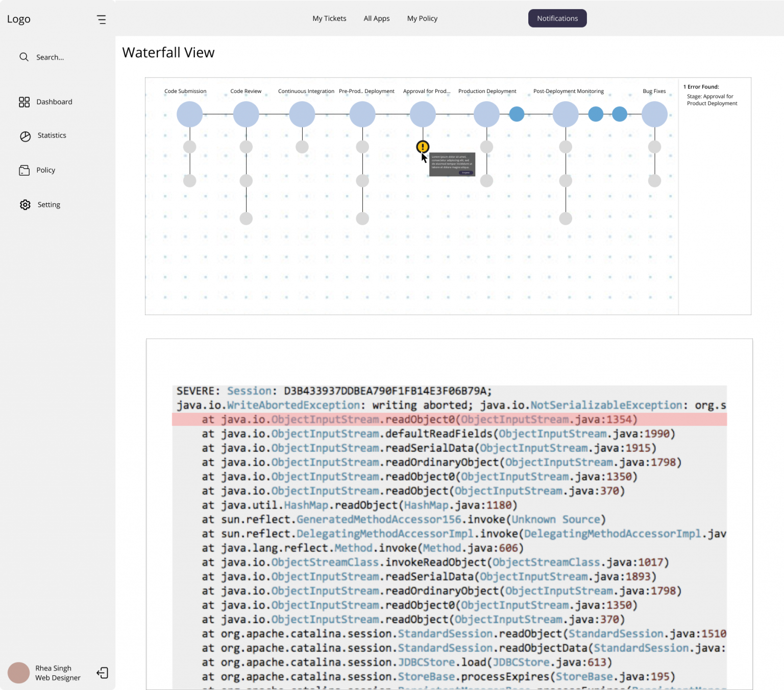Click the Statistics pie chart icon

25,136
